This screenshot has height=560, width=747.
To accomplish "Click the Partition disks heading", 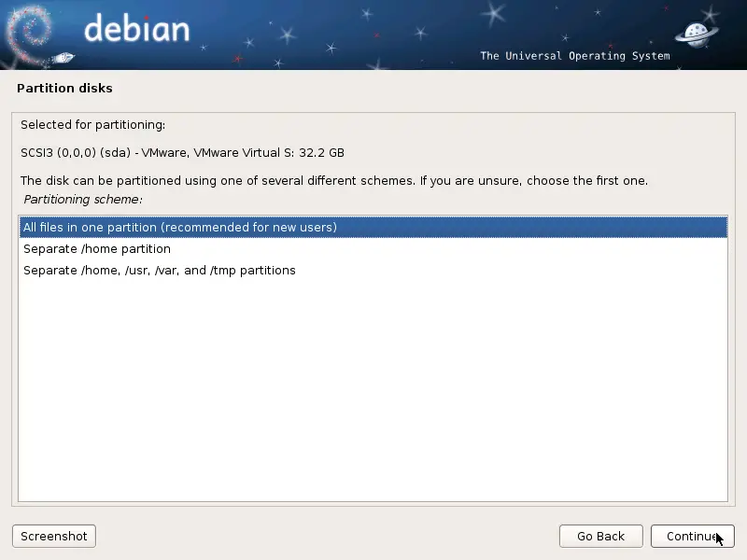I will (64, 88).
